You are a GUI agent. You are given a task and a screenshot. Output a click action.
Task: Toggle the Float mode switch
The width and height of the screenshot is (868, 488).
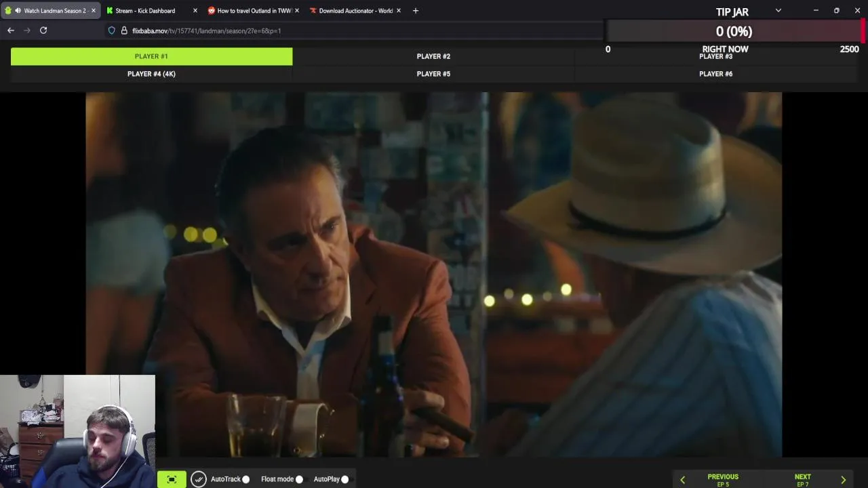click(x=299, y=479)
